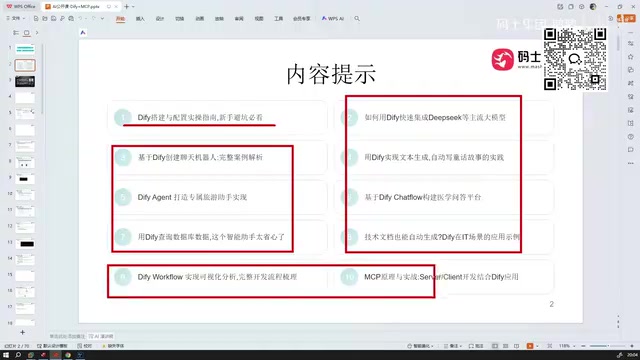Select the 审阅 ribbon tab
640x360 pixels.
click(239, 19)
